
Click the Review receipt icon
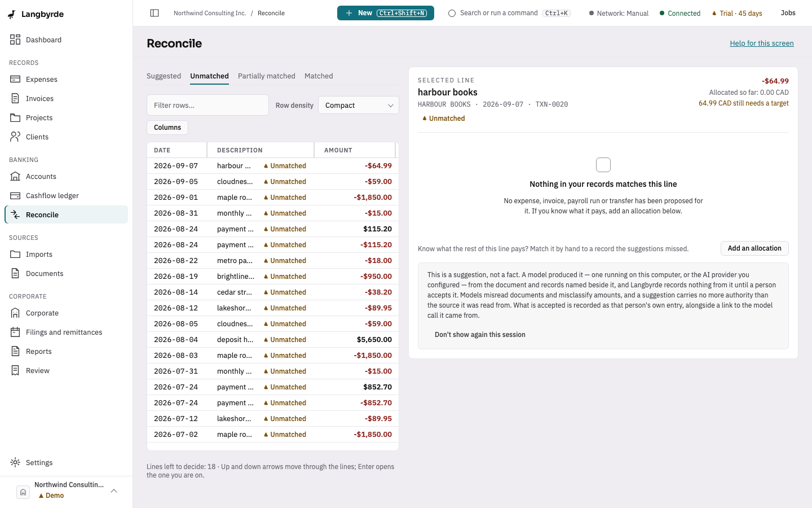pos(15,370)
